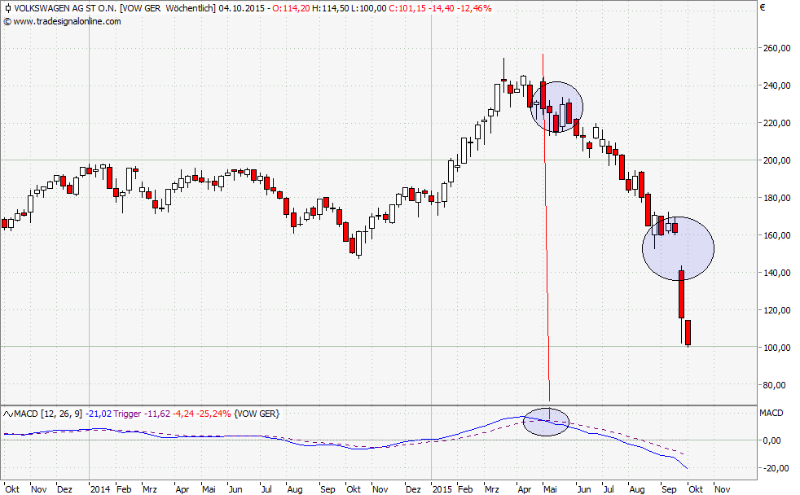Click the last red candle near 100
The width and height of the screenshot is (800, 495).
[x=688, y=332]
